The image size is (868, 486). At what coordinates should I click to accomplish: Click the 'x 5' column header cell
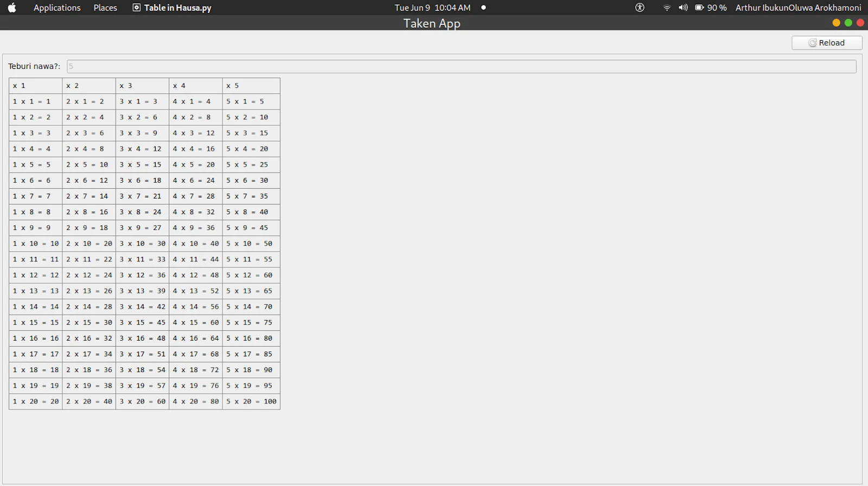(251, 86)
